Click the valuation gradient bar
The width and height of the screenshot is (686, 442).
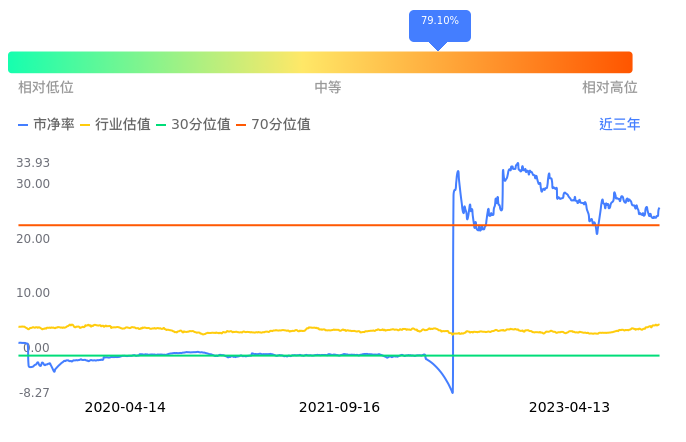(320, 62)
